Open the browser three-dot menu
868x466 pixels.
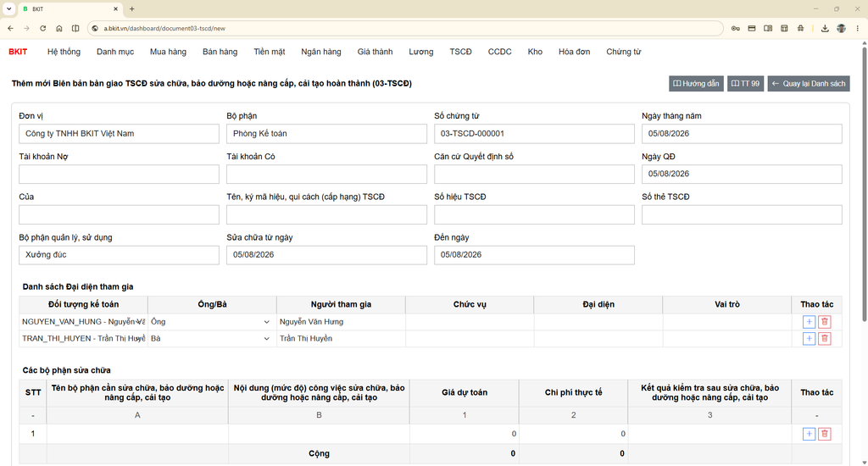(x=858, y=28)
